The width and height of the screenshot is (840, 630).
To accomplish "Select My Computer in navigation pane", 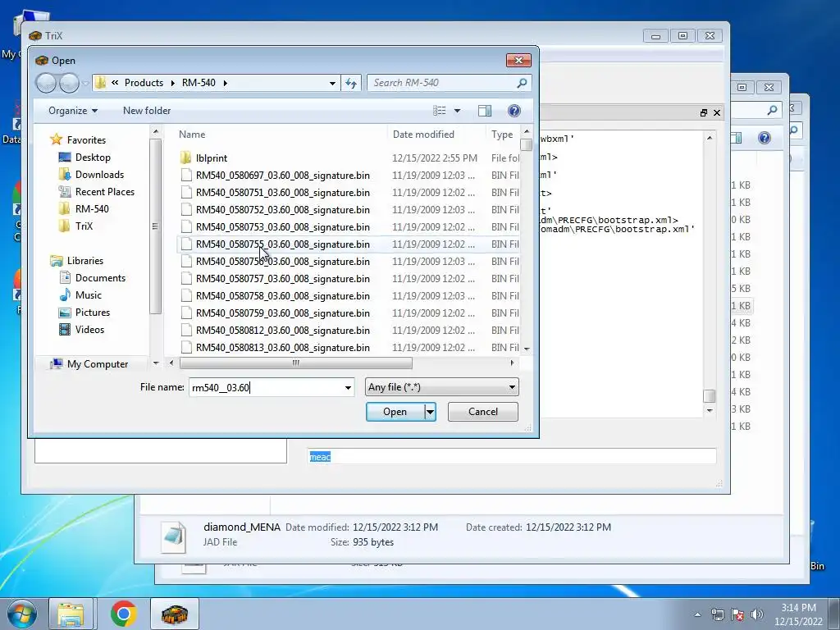I will [97, 363].
